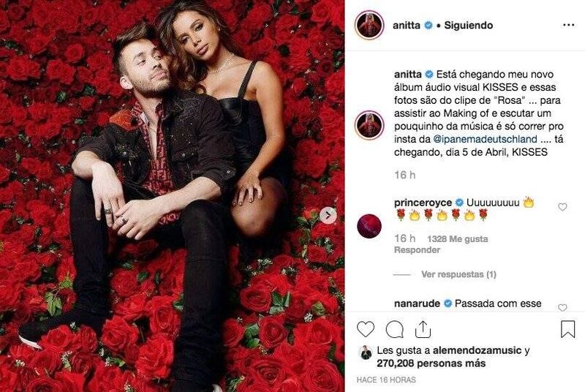
Task: Like princeroyce's comment
Action: [562, 207]
